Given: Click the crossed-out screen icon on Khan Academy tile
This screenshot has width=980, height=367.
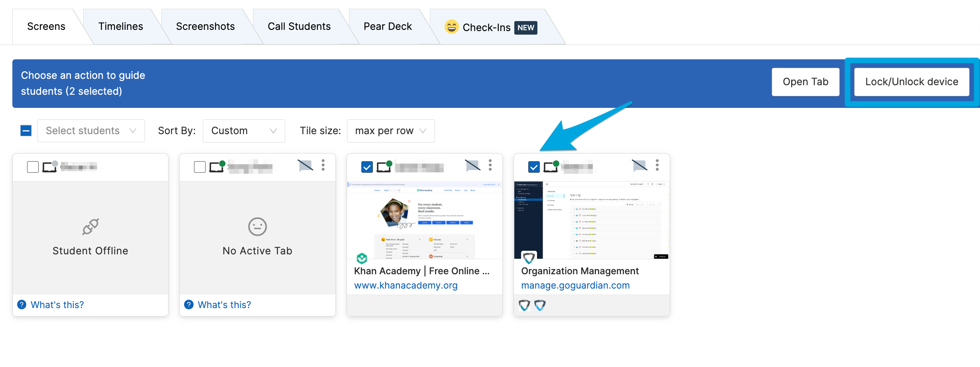Looking at the screenshot, I should [x=472, y=165].
